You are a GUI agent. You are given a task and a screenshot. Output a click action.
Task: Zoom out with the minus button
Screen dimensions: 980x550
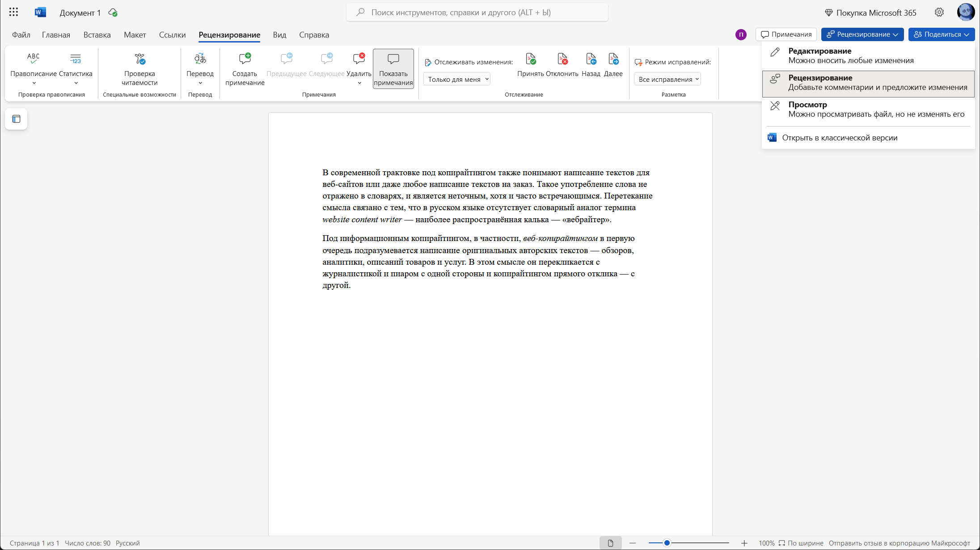[633, 543]
